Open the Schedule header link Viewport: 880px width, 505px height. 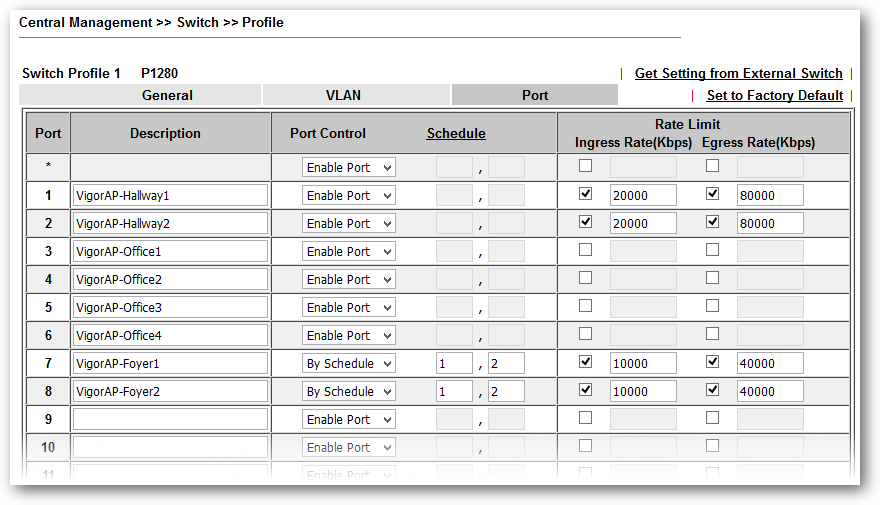pos(456,133)
